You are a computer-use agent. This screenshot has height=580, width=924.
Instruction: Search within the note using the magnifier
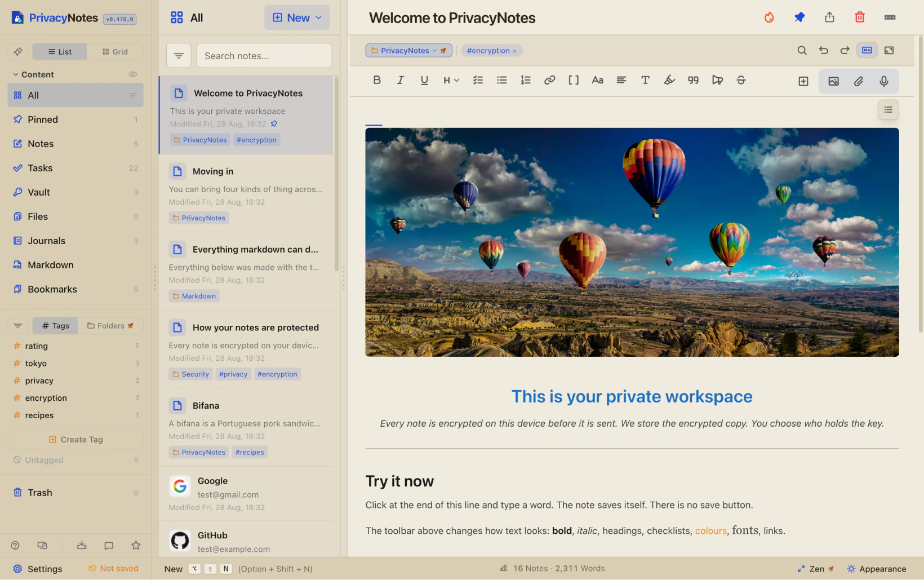802,50
